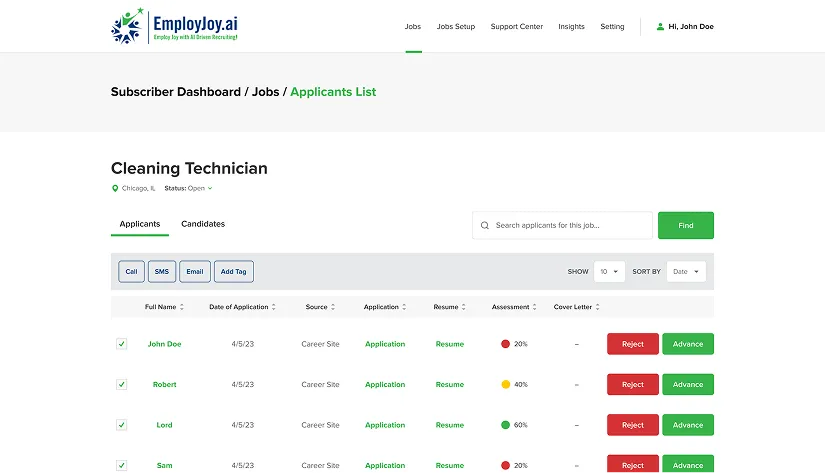Sort by Source column arrows
Screen dimensions: 825x473
pyautogui.click(x=333, y=307)
